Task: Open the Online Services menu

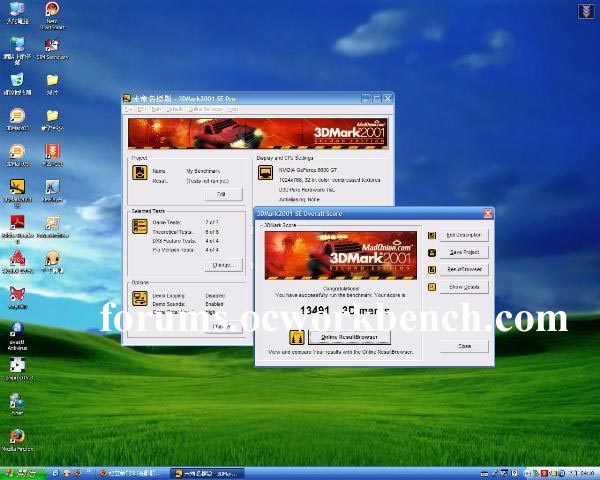Action: pos(205,109)
